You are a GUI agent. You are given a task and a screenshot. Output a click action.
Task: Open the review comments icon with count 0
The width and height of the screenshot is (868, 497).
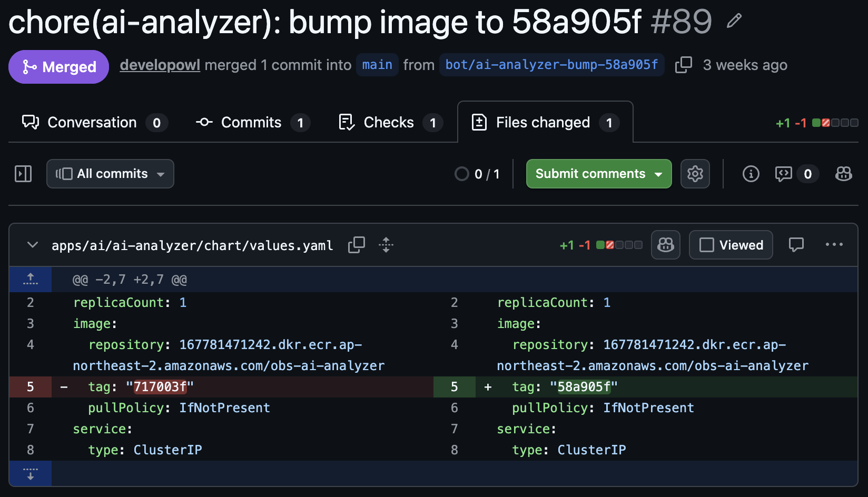tap(797, 174)
